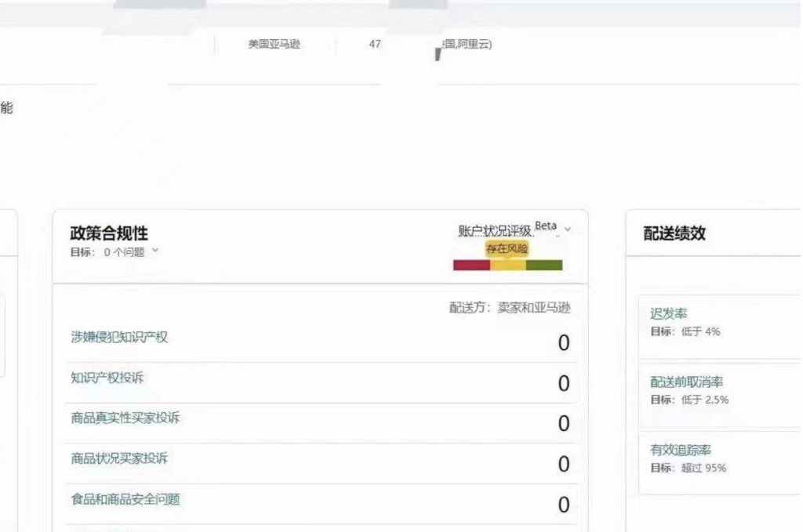This screenshot has height=532, width=803.
Task: Click the 存在风险 status badge
Action: (x=507, y=249)
